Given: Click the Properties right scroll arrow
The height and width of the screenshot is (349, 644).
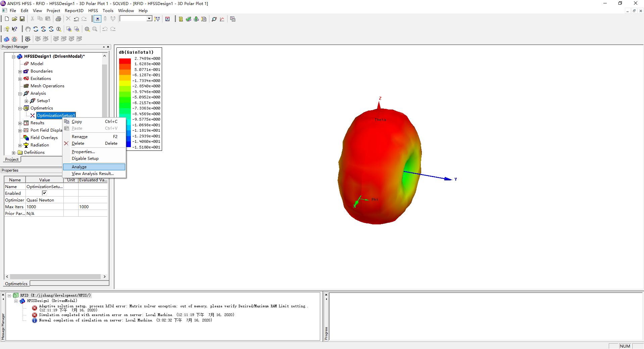Looking at the screenshot, I should click(105, 277).
